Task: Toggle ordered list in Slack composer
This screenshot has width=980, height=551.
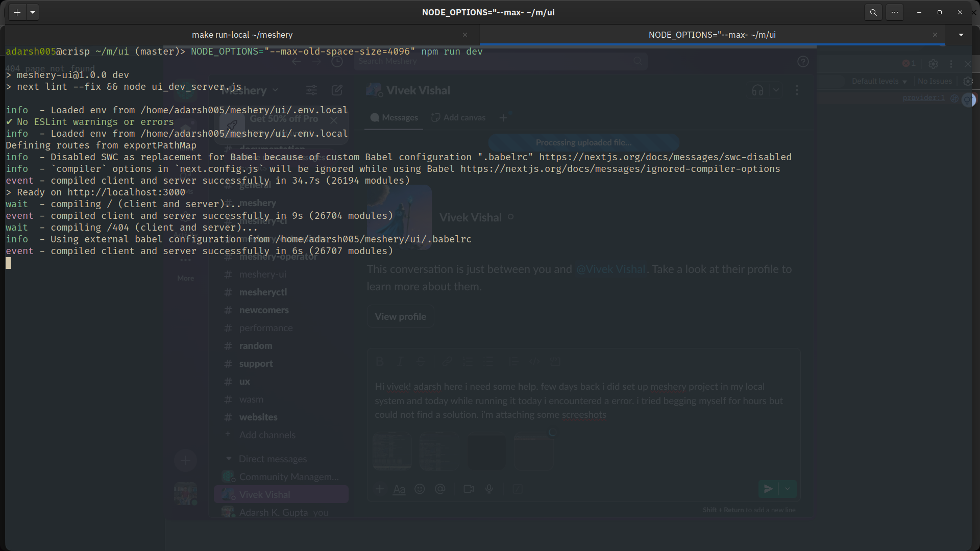Action: (468, 362)
